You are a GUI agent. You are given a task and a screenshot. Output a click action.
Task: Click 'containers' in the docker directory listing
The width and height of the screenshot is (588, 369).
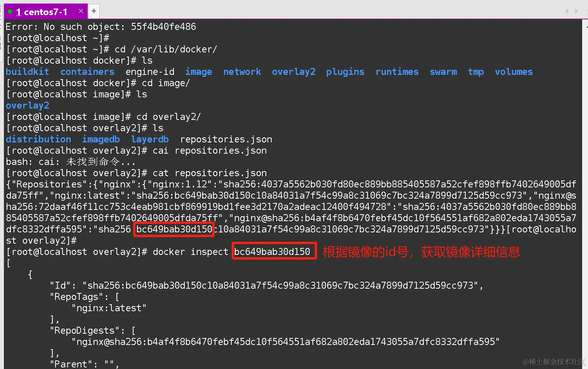tap(87, 72)
